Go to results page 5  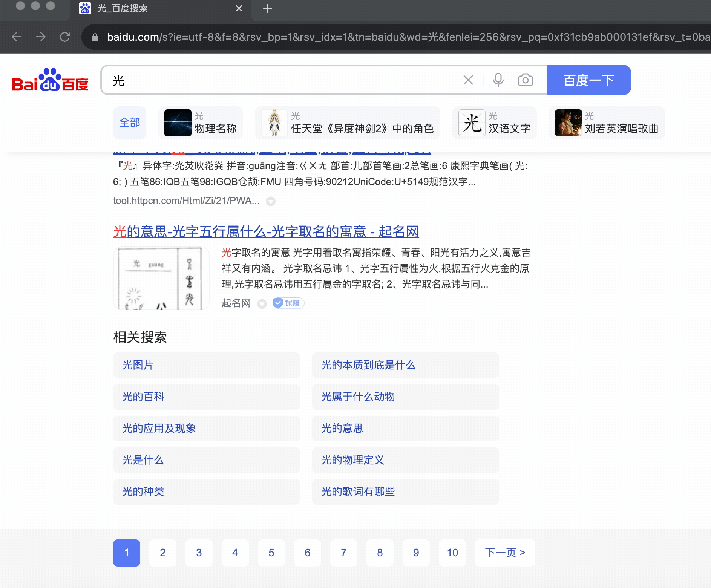click(271, 553)
